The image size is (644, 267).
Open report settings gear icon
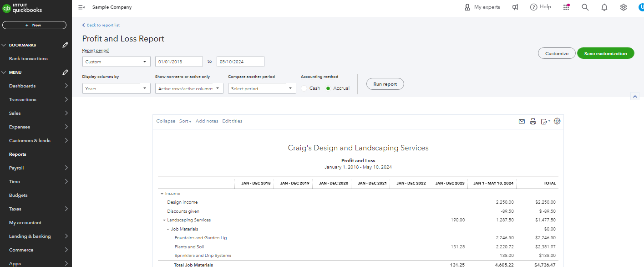557,121
